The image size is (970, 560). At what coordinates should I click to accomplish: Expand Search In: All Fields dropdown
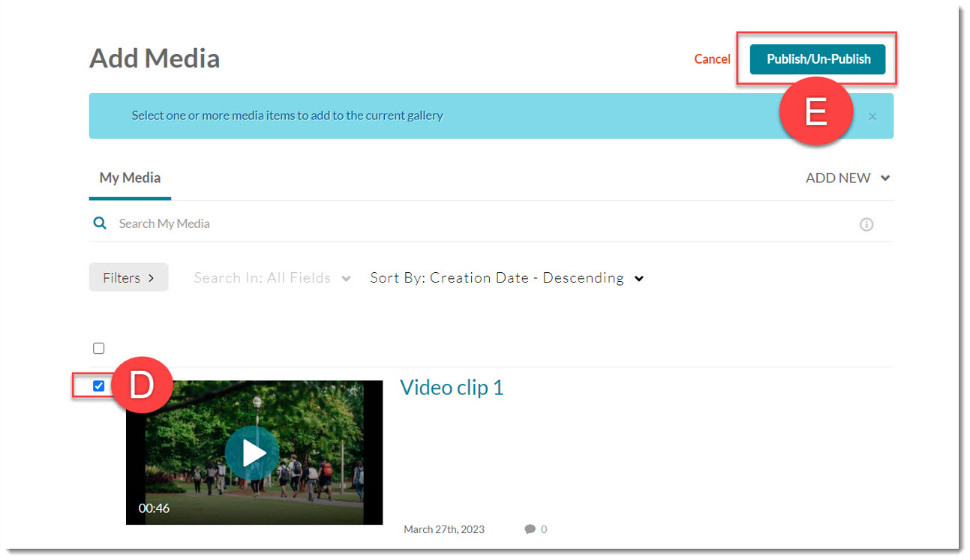[x=272, y=278]
